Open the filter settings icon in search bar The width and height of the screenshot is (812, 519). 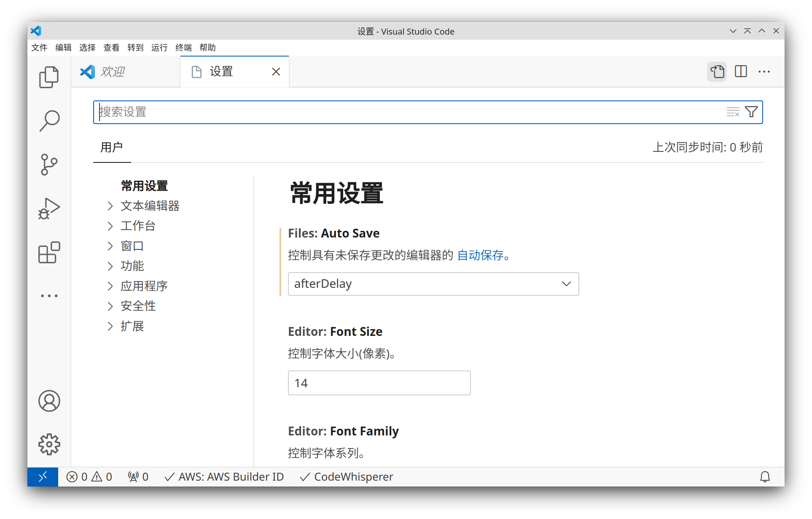[x=751, y=112]
